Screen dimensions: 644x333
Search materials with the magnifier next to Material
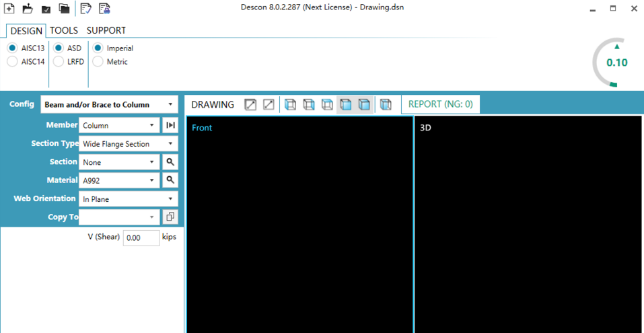pos(170,180)
